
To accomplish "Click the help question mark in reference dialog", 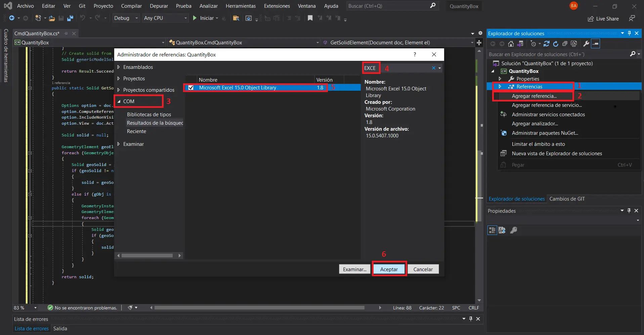I will click(415, 54).
